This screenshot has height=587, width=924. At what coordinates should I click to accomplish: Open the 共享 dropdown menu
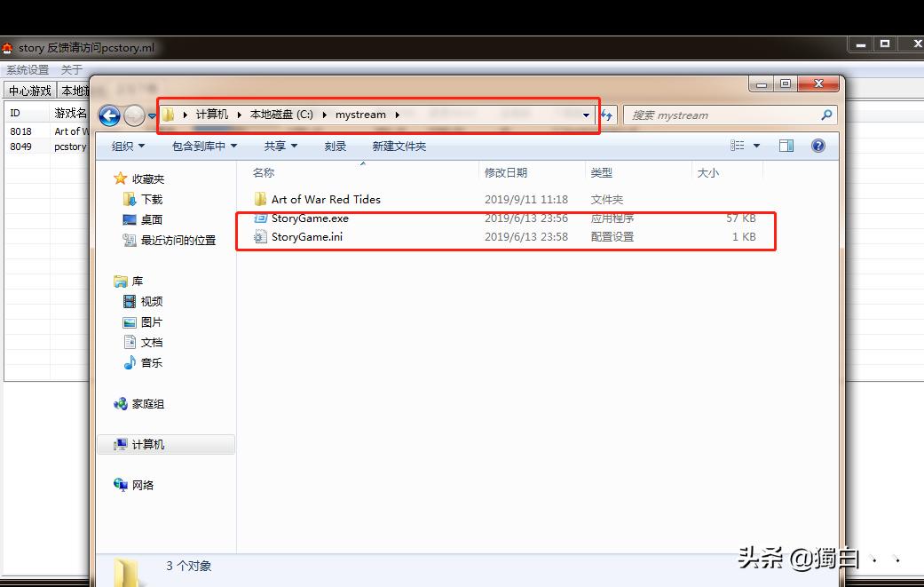point(280,146)
